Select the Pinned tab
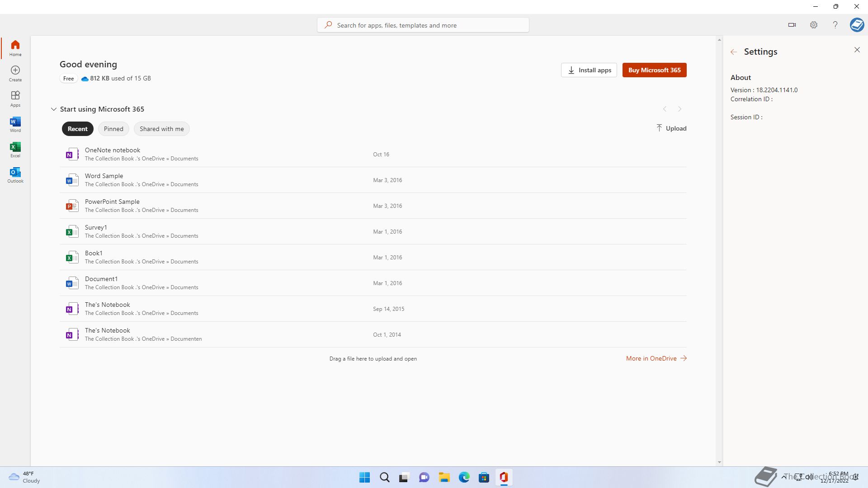Image resolution: width=868 pixels, height=488 pixels. coord(113,129)
